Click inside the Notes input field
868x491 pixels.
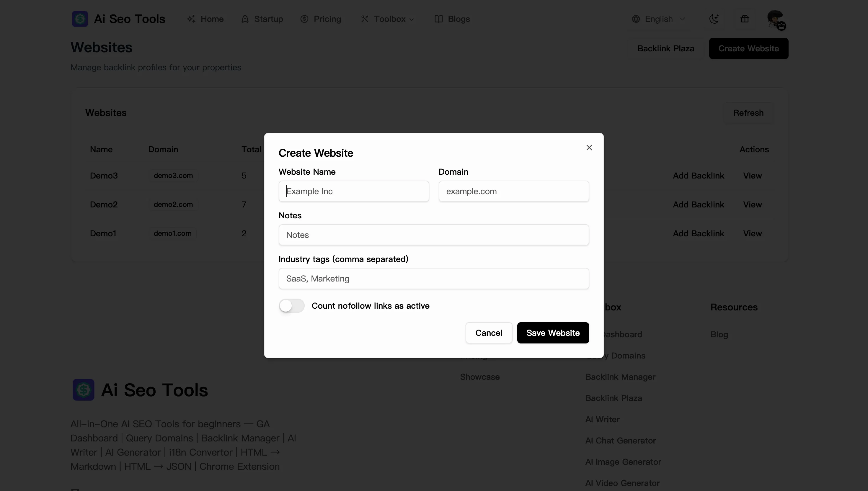click(x=433, y=235)
